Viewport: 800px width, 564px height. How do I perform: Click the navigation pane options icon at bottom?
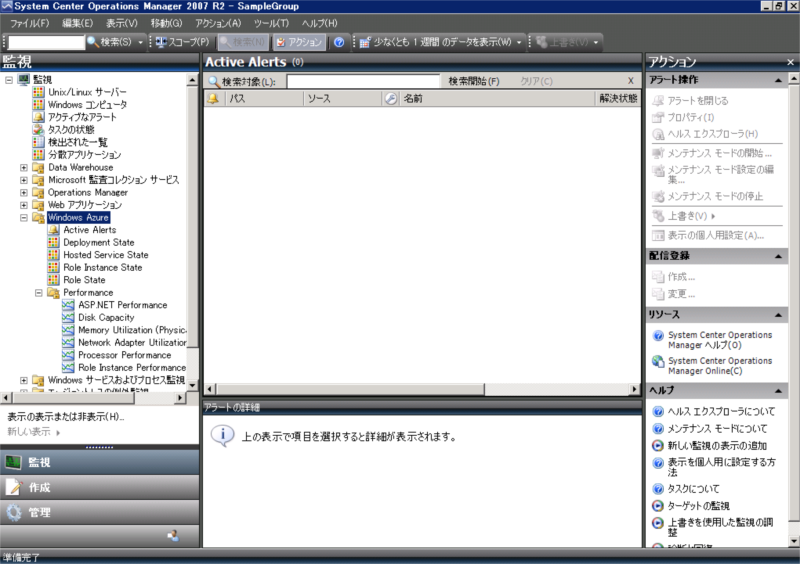click(173, 535)
